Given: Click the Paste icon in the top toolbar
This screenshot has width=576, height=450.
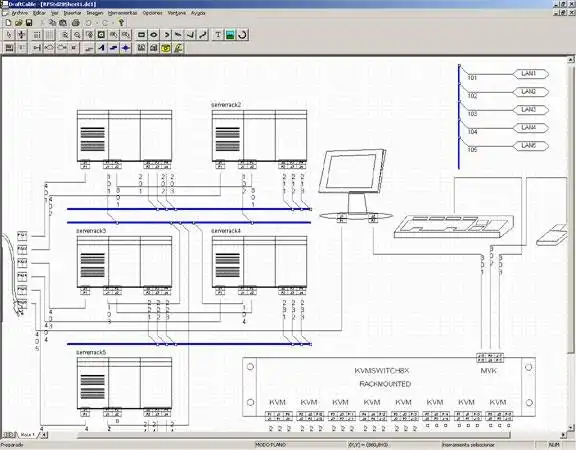Looking at the screenshot, I should point(63,23).
